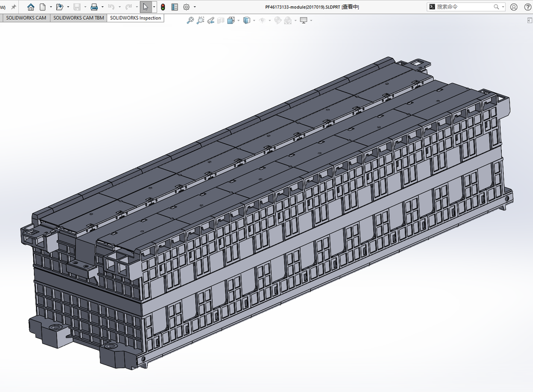Choose Display Style icon

point(247,20)
